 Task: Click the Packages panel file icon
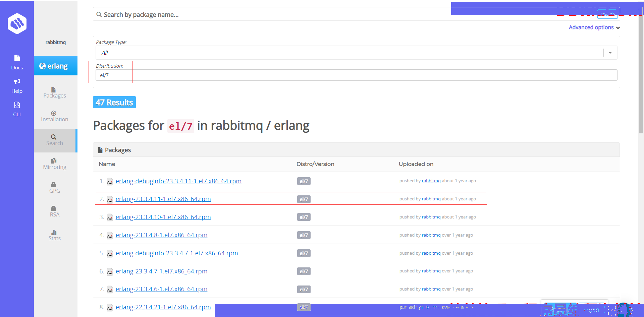tap(100, 150)
